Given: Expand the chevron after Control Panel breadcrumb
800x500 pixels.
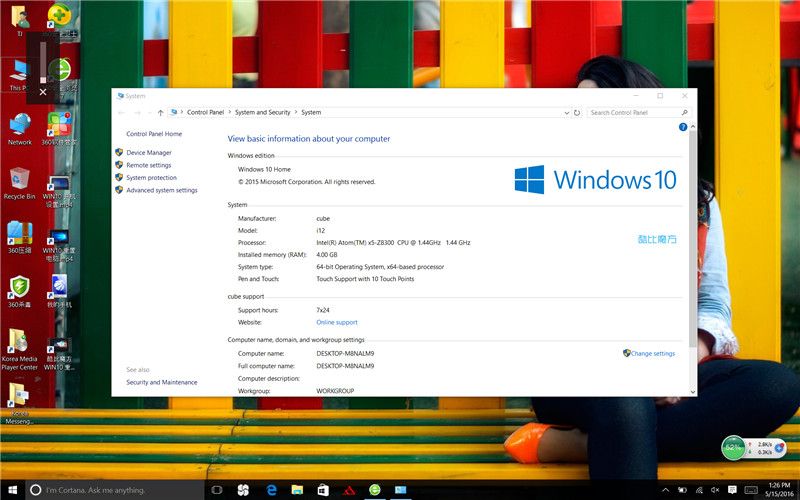Looking at the screenshot, I should pos(230,112).
